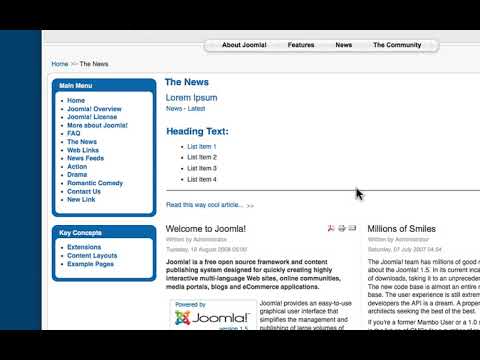Open Joomla! Overview in Main Menu
480x360 pixels.
point(94,109)
